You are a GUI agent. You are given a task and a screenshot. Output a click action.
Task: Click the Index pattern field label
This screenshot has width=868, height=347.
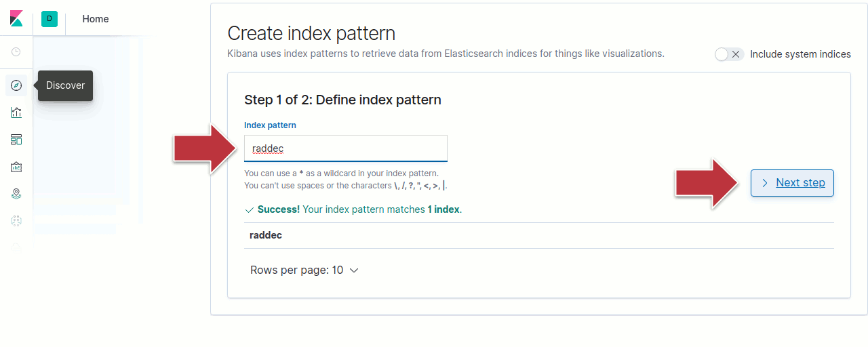tap(270, 125)
